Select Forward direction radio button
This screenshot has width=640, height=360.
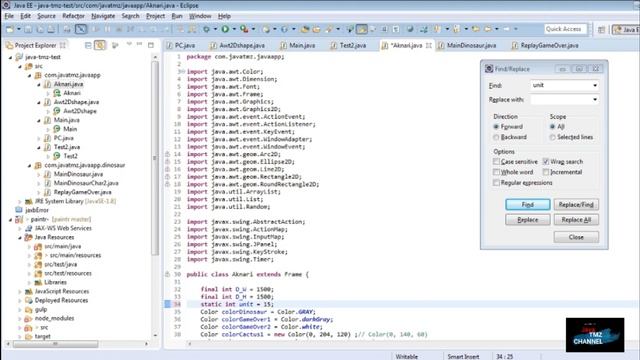496,127
